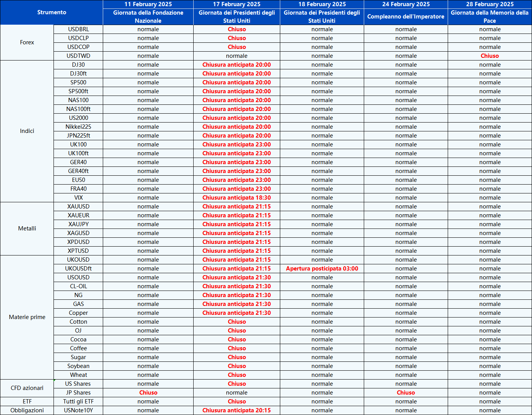Select the JP Shares instrument cell
Viewport: 532px width, 415px height.
coord(78,393)
